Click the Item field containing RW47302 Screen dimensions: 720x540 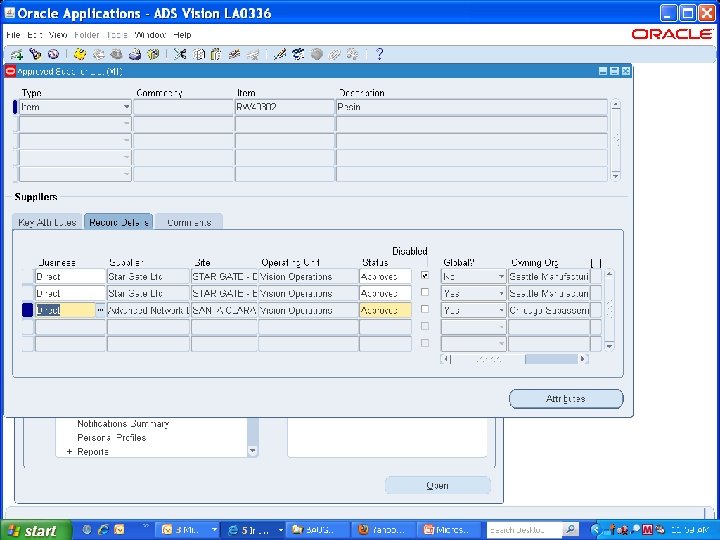[x=284, y=107]
